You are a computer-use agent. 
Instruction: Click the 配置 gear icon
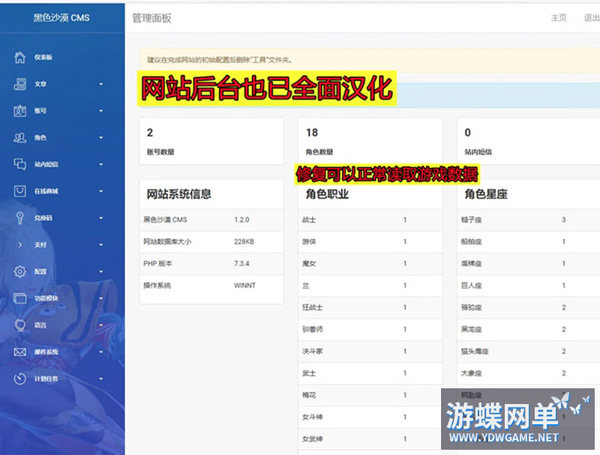(20, 272)
